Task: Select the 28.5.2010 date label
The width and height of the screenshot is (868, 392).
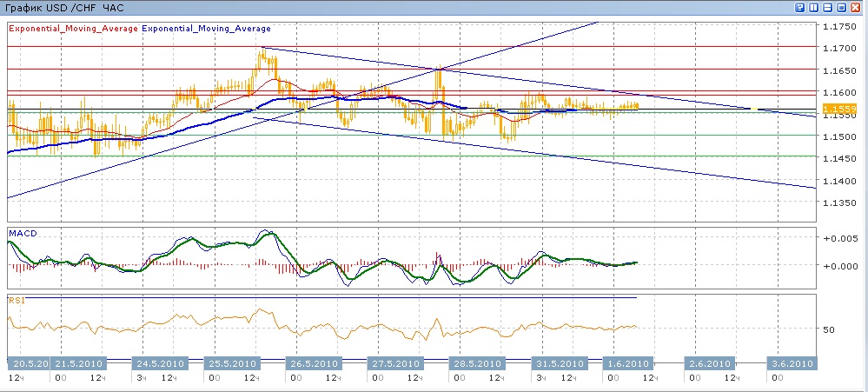Action: tap(475, 363)
